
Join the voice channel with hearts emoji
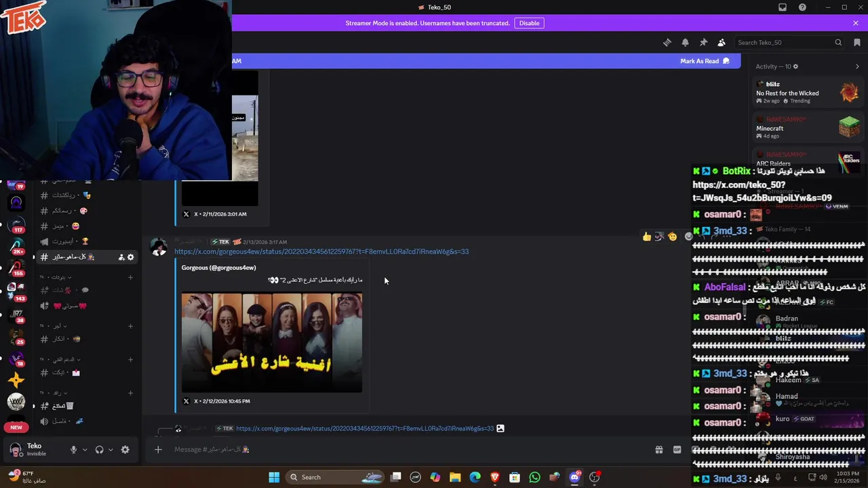pos(87,306)
